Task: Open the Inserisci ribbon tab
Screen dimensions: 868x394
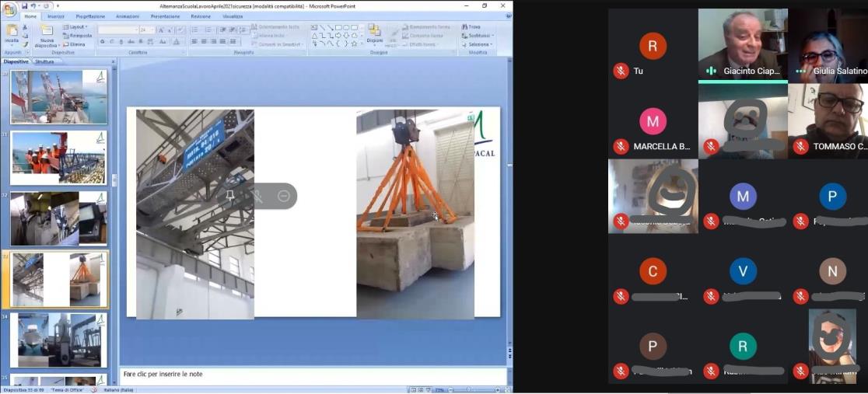Action: coord(56,16)
